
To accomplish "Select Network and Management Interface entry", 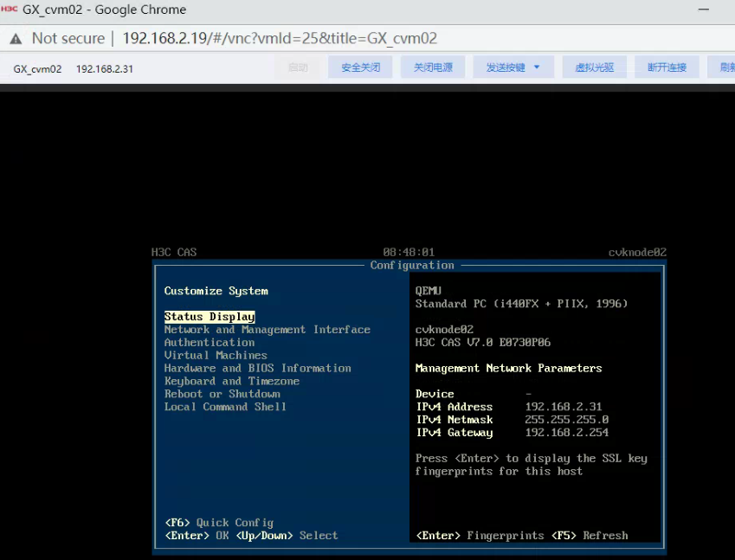I will coord(268,330).
